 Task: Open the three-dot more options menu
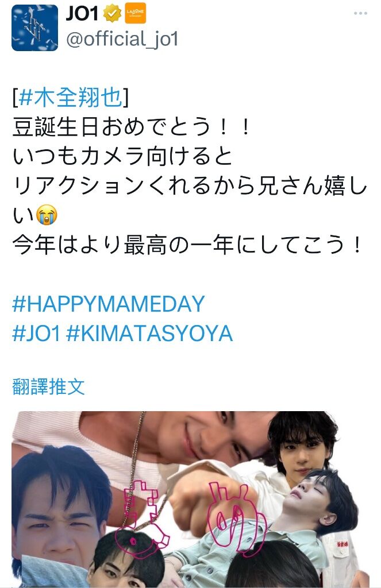click(360, 14)
